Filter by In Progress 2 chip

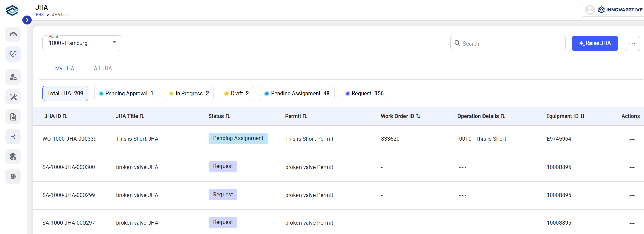point(189,94)
